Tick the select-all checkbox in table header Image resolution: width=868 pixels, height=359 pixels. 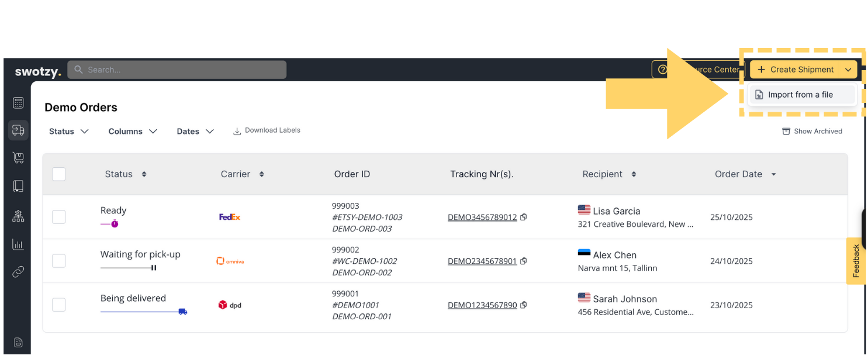coord(59,174)
